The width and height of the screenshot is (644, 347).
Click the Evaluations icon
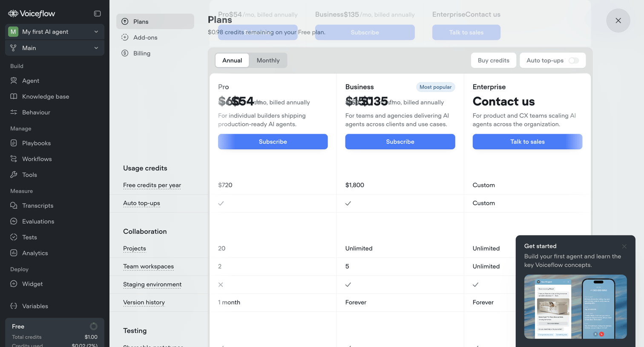[14, 221]
